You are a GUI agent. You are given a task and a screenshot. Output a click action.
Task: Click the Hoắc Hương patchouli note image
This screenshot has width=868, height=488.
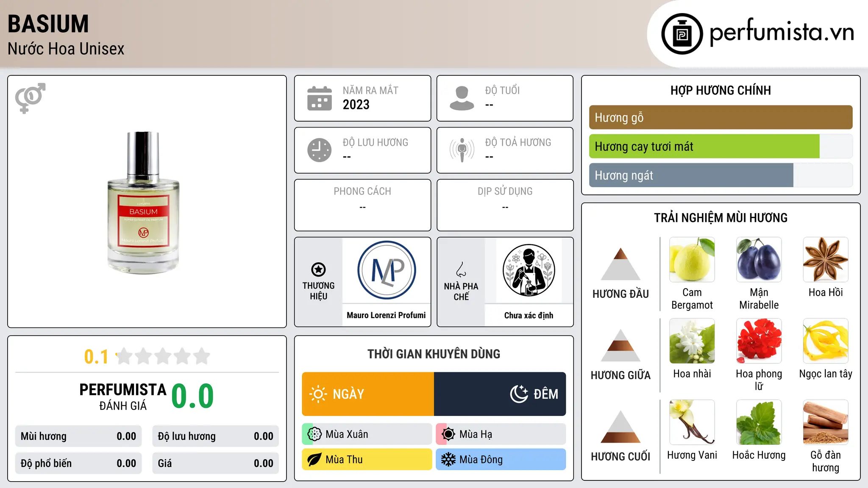(x=759, y=422)
